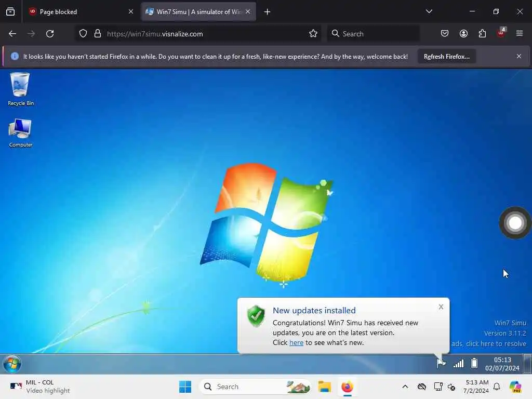The height and width of the screenshot is (399, 532).
Task: Click the Firefox Search box
Action: point(373,34)
